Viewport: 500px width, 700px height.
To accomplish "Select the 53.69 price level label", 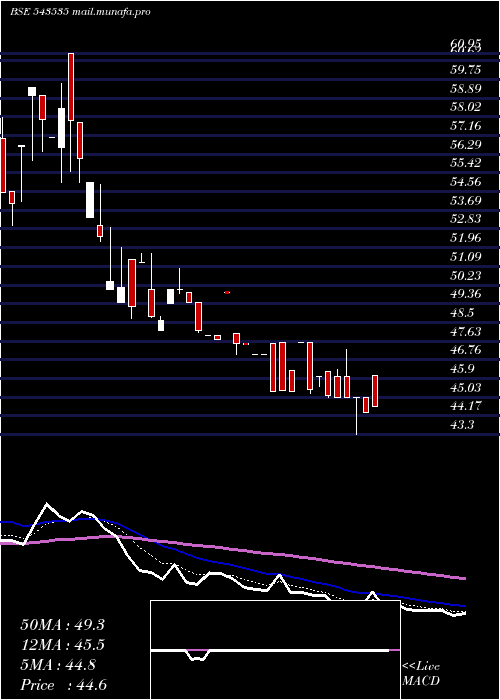I will click(x=466, y=200).
